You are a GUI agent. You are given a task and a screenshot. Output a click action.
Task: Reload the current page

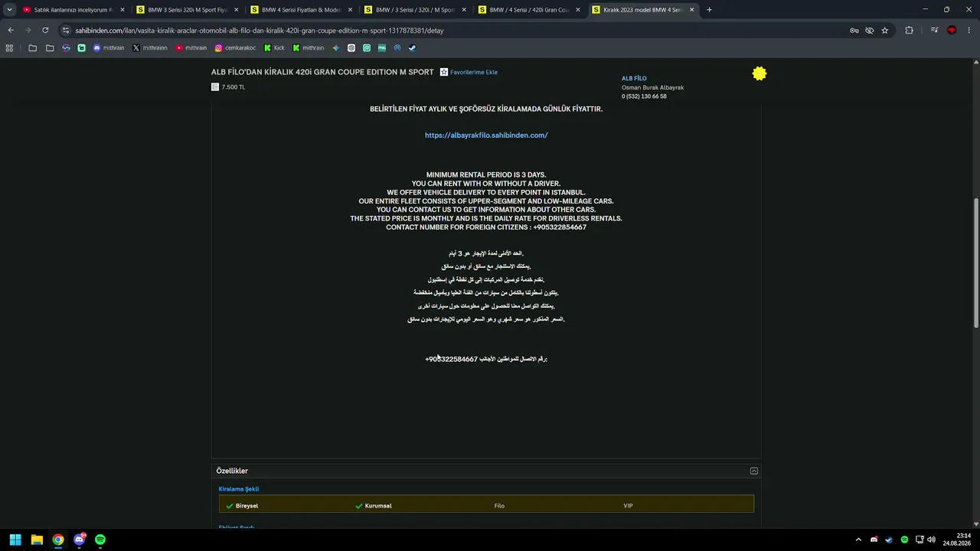(x=45, y=30)
